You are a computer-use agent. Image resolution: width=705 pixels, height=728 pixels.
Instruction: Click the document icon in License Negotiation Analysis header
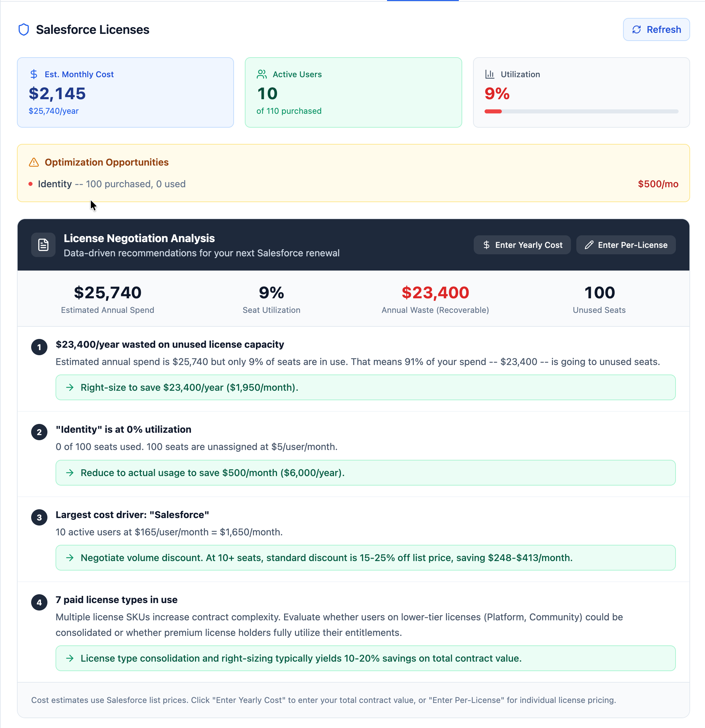click(43, 244)
